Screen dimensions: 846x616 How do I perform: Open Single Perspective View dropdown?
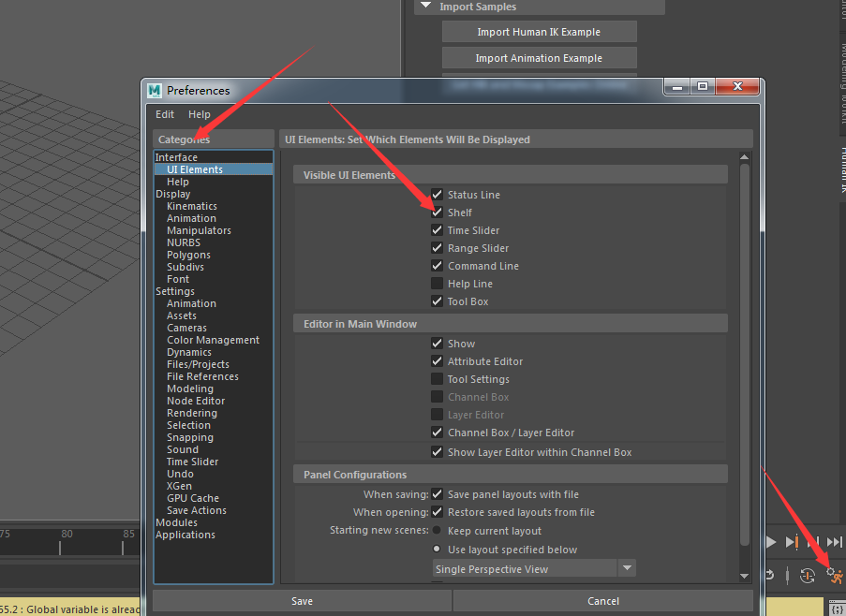pos(627,568)
